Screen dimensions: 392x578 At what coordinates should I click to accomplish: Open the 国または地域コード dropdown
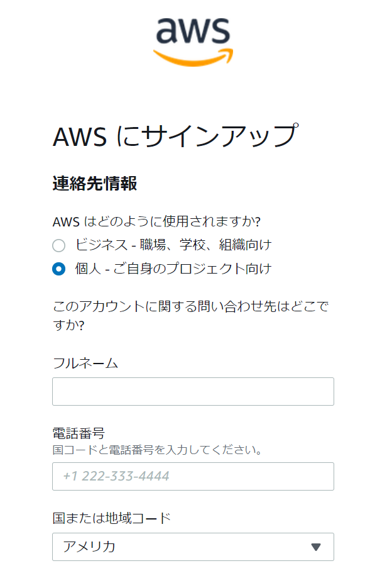193,547
